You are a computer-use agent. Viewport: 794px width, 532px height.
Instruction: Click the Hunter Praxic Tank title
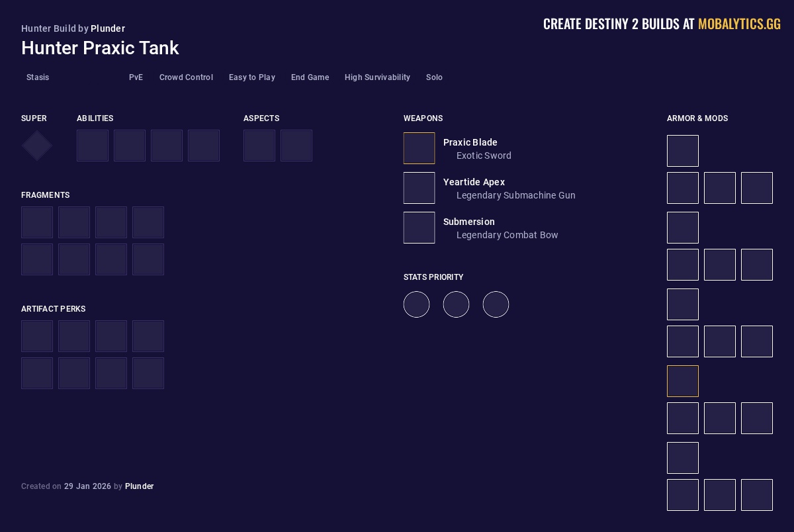(x=100, y=48)
